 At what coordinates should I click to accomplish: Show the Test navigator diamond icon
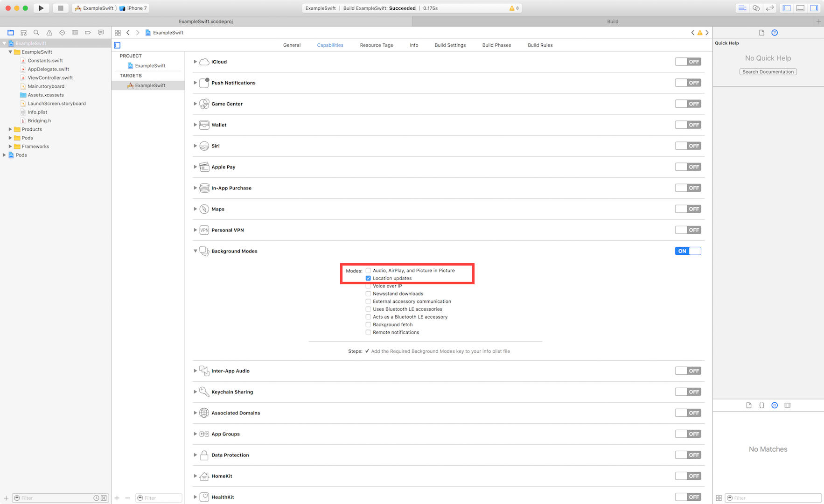point(62,33)
